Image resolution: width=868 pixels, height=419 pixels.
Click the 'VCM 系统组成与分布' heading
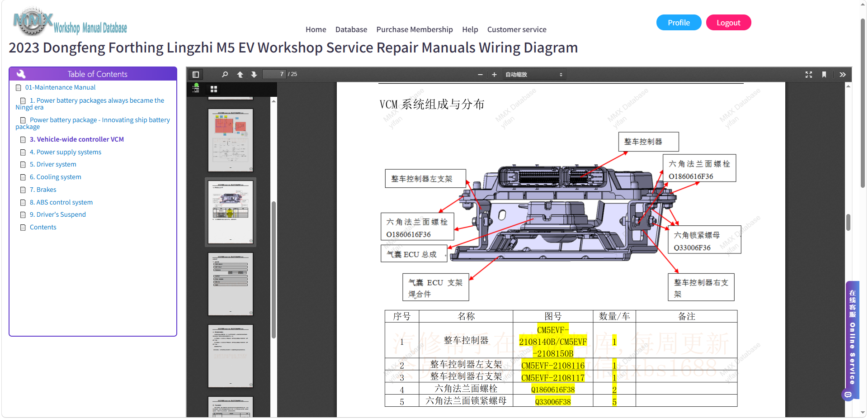pos(432,105)
